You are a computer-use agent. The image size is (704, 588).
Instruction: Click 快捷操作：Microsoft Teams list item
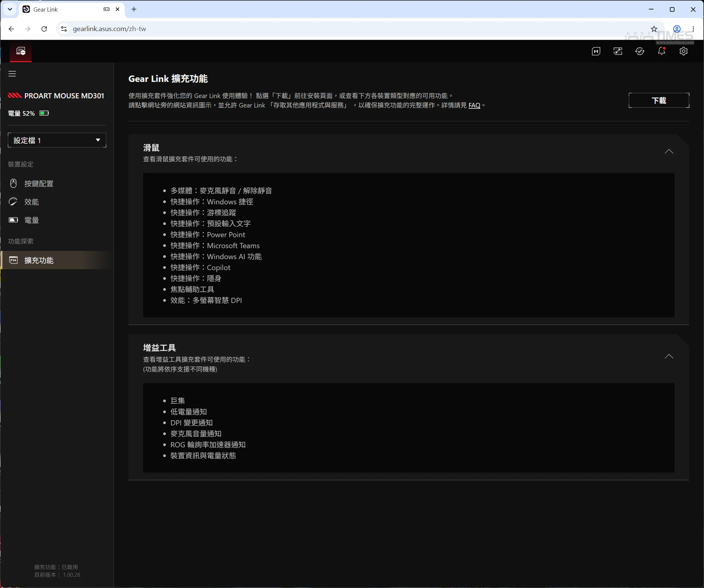(215, 246)
